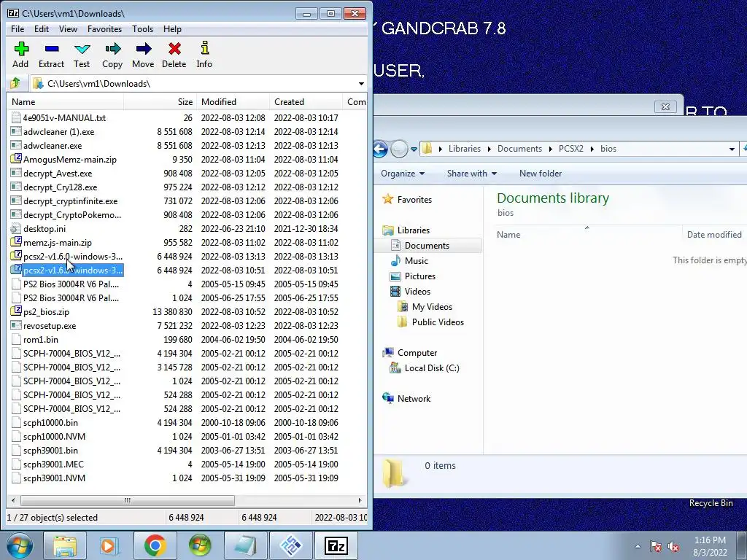The height and width of the screenshot is (560, 747).
Task: Select decrypt_Avest.exe file
Action: (x=58, y=174)
